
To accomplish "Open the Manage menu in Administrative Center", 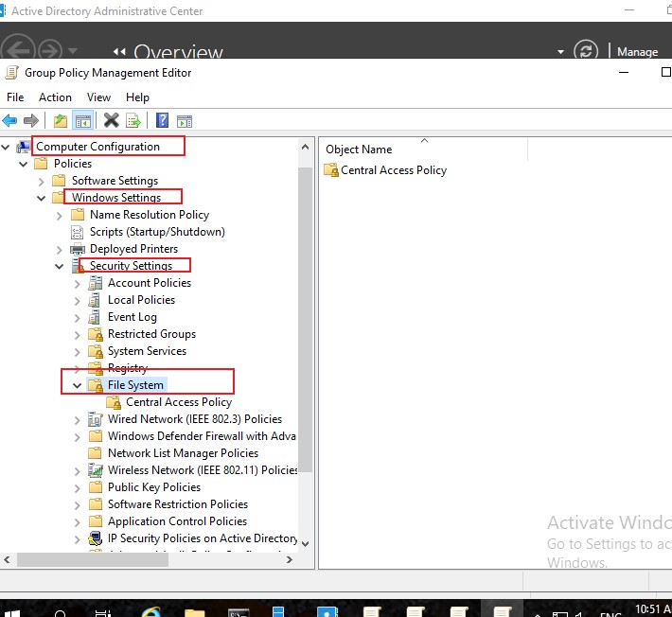I will point(637,52).
